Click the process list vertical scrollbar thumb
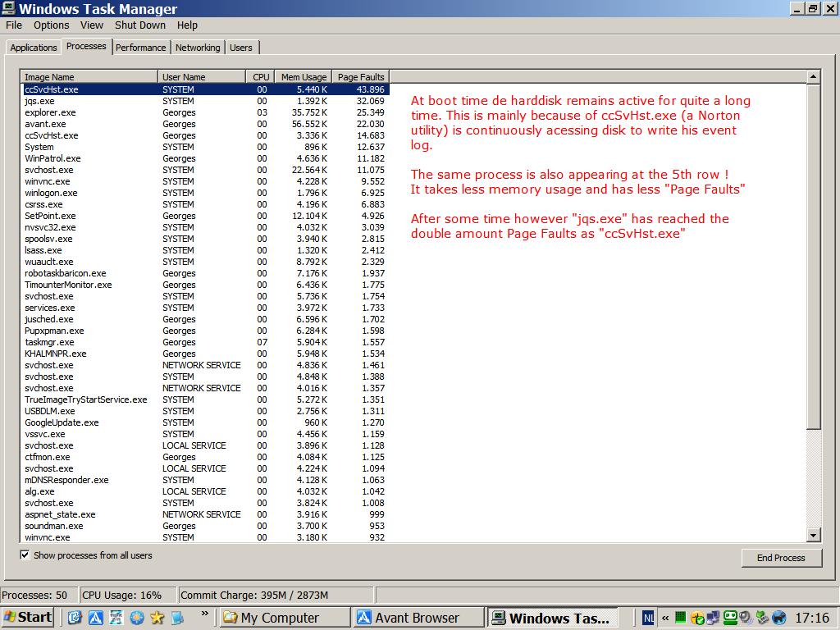 click(813, 256)
